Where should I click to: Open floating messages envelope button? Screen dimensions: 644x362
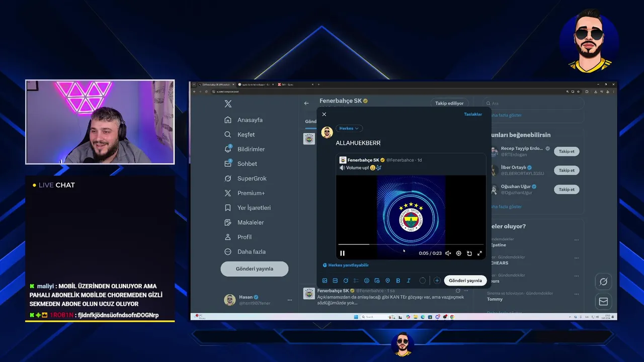pos(603,302)
